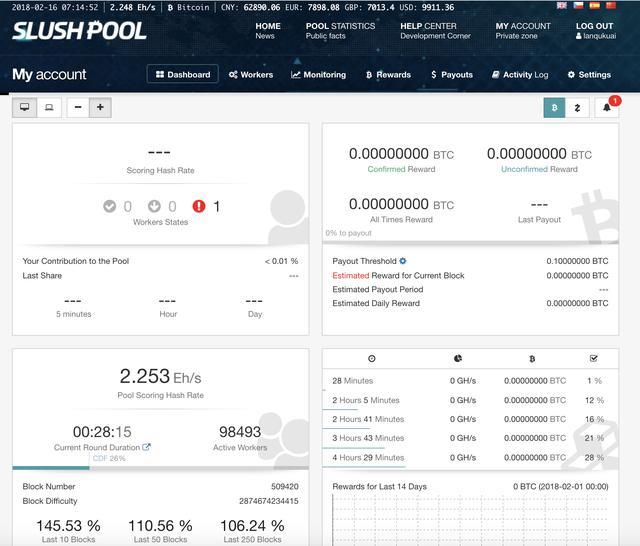Open Current Round Duration external link icon
This screenshot has height=546, width=640.
[147, 447]
